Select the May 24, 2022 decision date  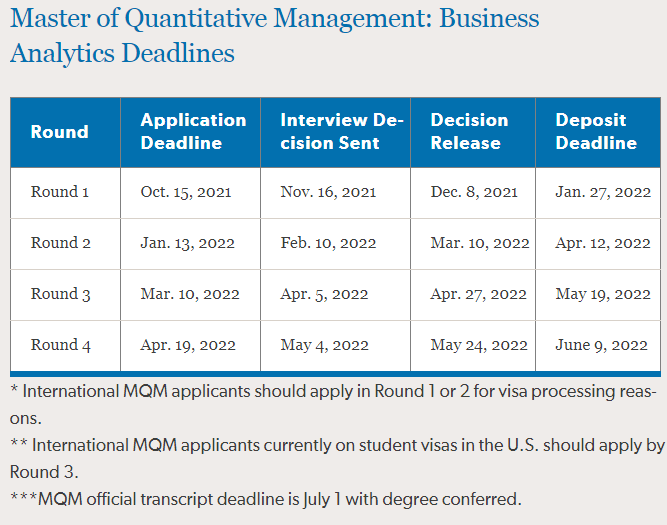[479, 345]
